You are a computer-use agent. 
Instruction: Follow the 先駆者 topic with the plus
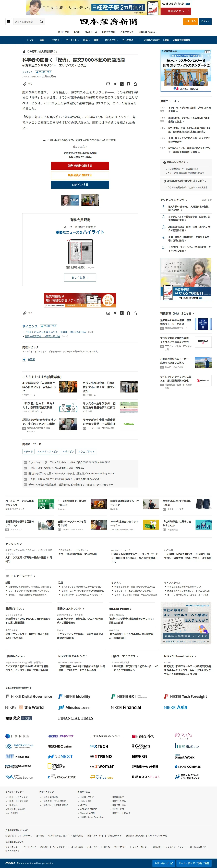point(24,360)
